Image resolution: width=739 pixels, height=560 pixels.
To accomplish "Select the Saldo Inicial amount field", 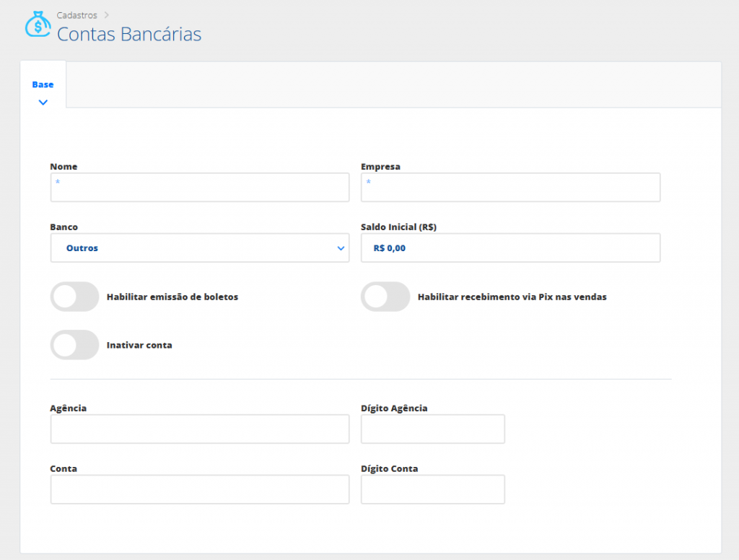I will point(510,248).
